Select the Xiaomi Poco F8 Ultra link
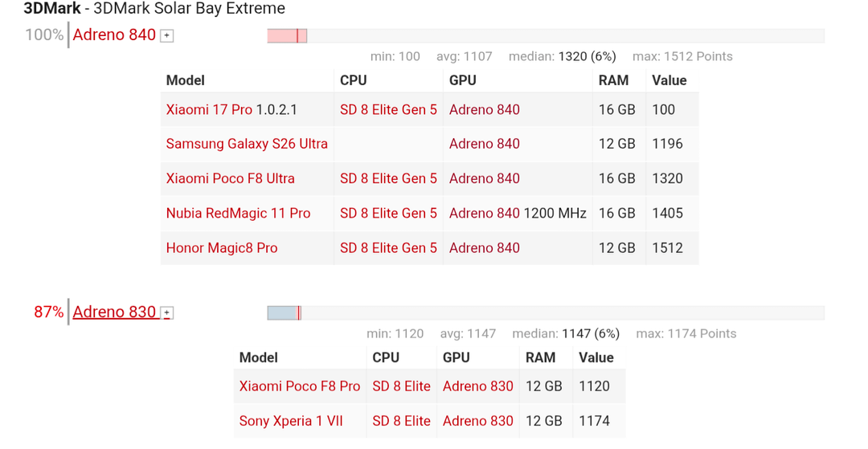This screenshot has width=868, height=449. (x=230, y=178)
